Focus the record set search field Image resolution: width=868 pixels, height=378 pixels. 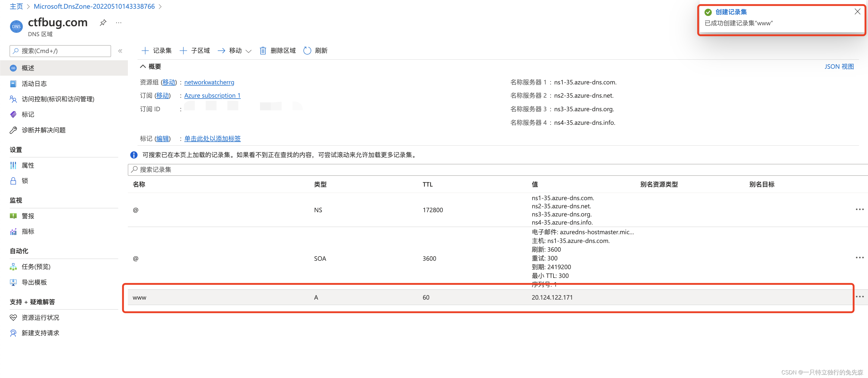pos(498,169)
